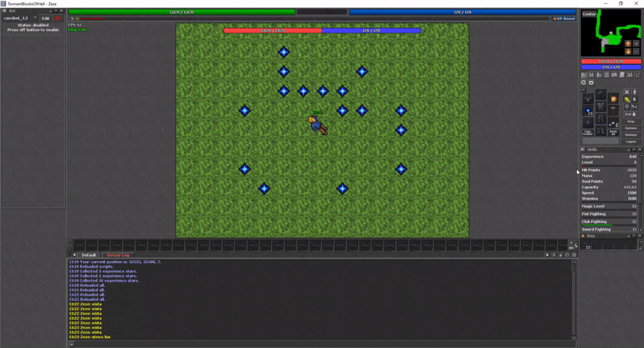The image size is (644, 348).
Task: Click the ammo slot item
Action: tap(613, 122)
